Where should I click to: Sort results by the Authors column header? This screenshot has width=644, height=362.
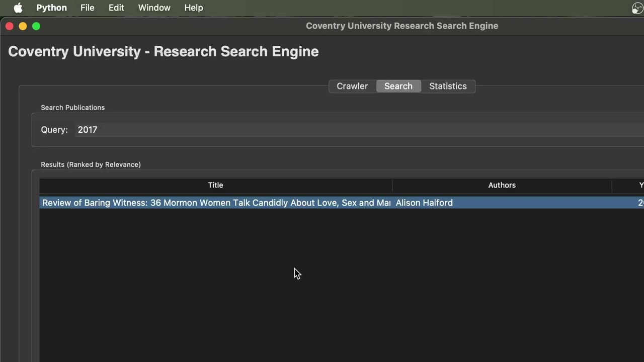(x=502, y=185)
